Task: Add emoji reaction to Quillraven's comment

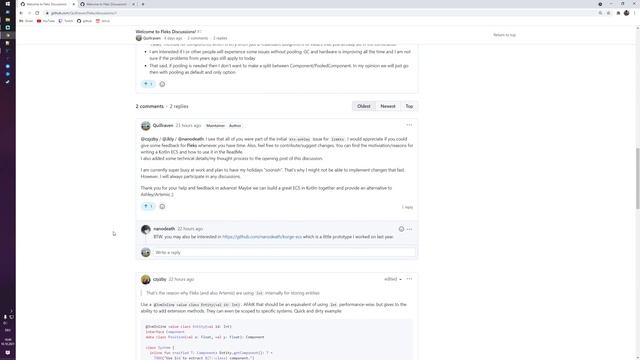Action: coord(162,207)
